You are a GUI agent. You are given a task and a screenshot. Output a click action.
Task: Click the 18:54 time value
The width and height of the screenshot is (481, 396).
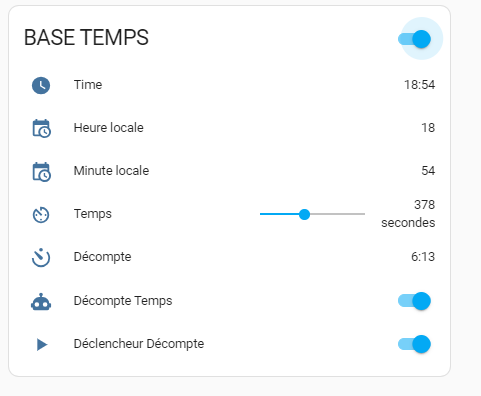[x=419, y=85]
